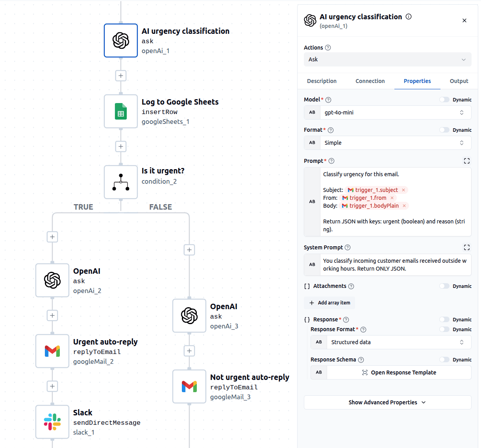The width and height of the screenshot is (481, 448).
Task: Expand the System Prompt editor fullscreen
Action: click(x=466, y=247)
